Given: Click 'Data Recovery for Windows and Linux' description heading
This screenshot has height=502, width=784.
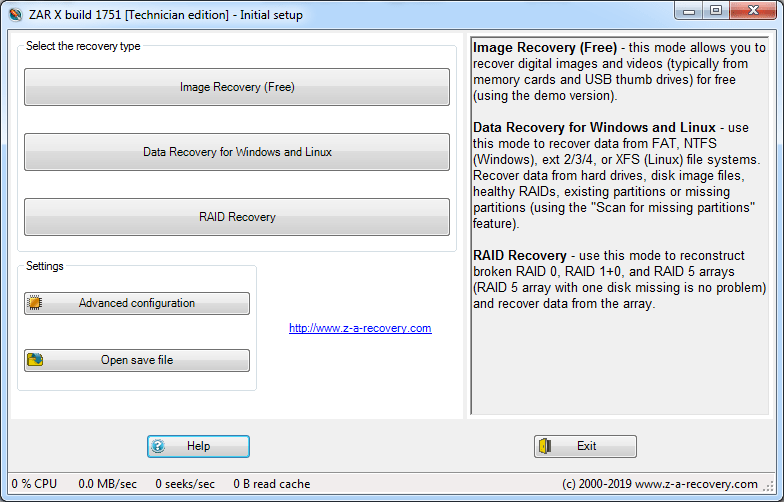Looking at the screenshot, I should [x=594, y=128].
